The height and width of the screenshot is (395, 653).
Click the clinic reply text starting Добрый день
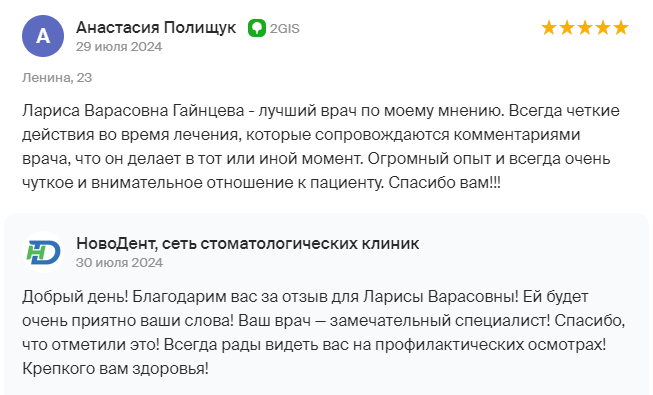click(x=324, y=333)
